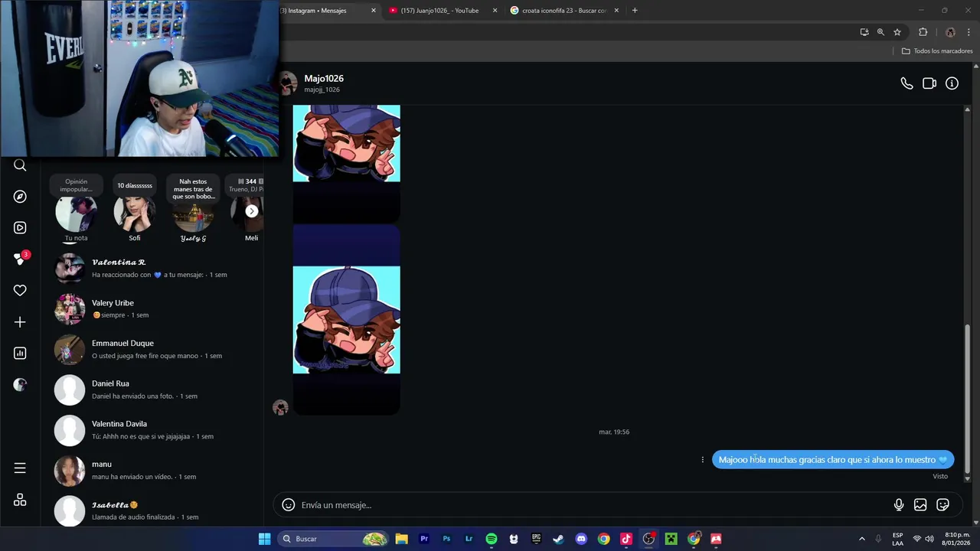Screen dimensions: 980x551
Task: Open Todos los marcadores folder
Action: coord(937,51)
